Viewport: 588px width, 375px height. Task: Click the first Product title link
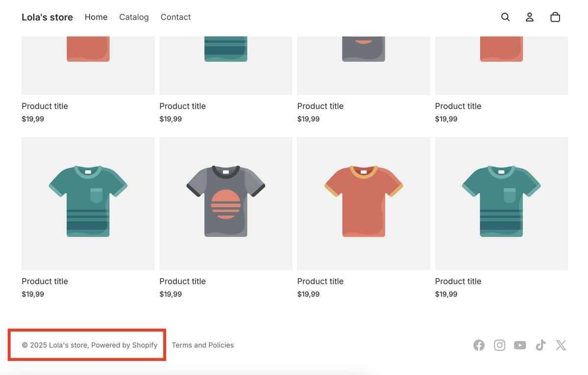45,106
